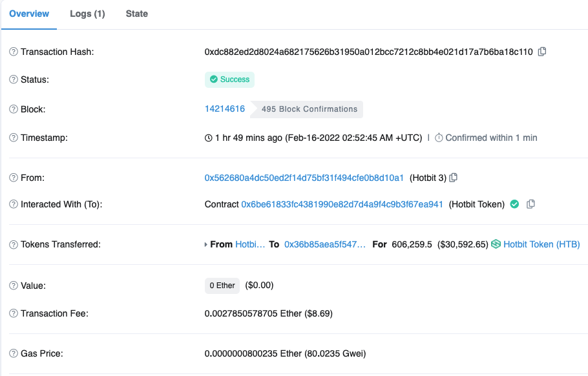Click the 0 Ether value badge
This screenshot has width=588, height=376.
222,286
